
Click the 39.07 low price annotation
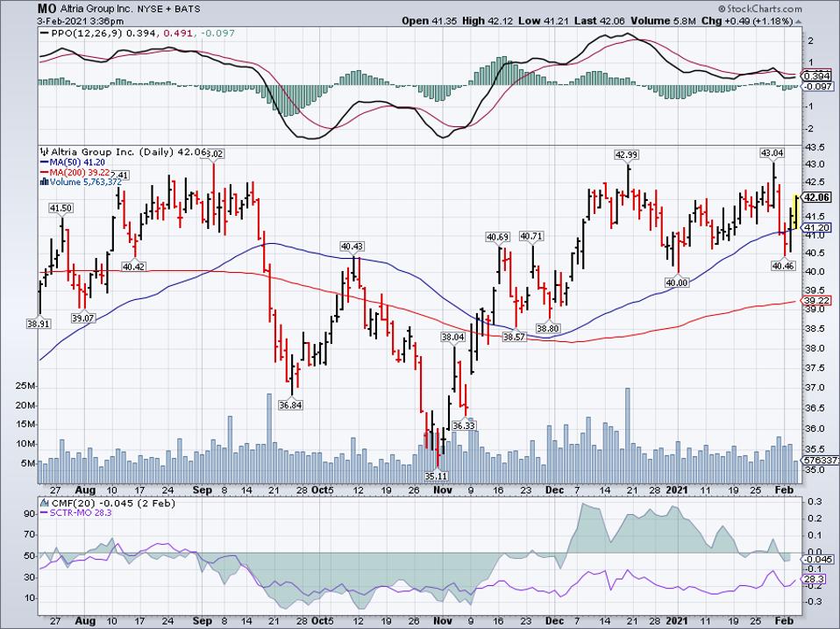[x=82, y=318]
